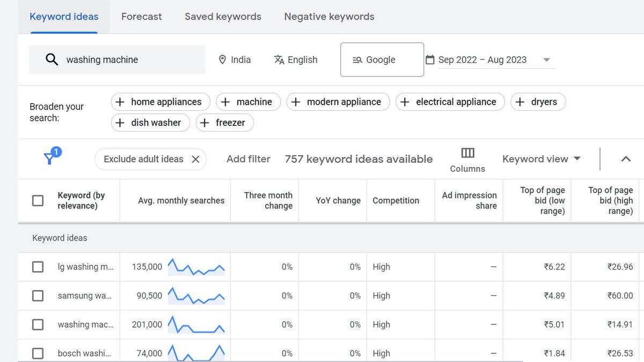Sort by Keyword (by relevance) header
The height and width of the screenshot is (362, 644).
[x=81, y=200]
